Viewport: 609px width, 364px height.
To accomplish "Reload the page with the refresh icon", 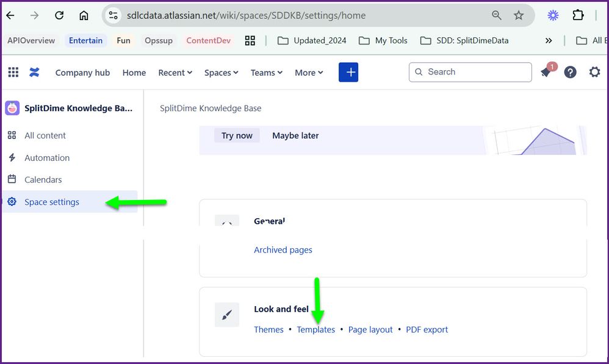I will (59, 15).
